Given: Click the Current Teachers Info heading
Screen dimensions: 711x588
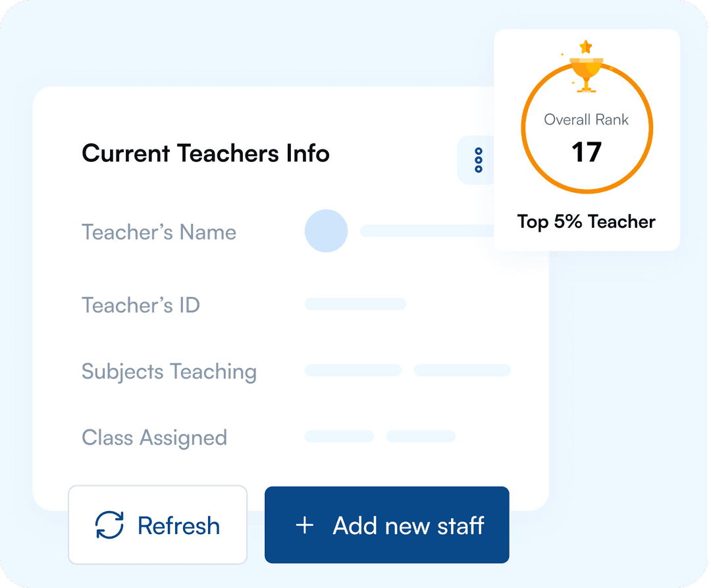Looking at the screenshot, I should pyautogui.click(x=205, y=153).
